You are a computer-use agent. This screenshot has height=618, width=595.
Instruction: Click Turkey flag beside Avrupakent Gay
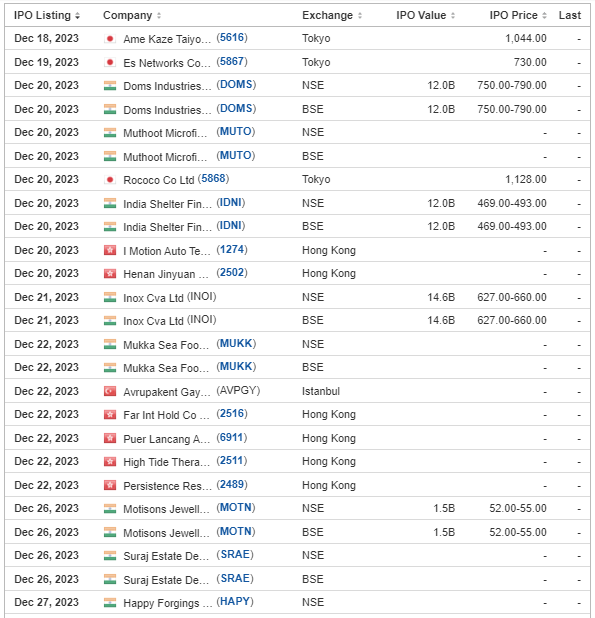coord(110,391)
